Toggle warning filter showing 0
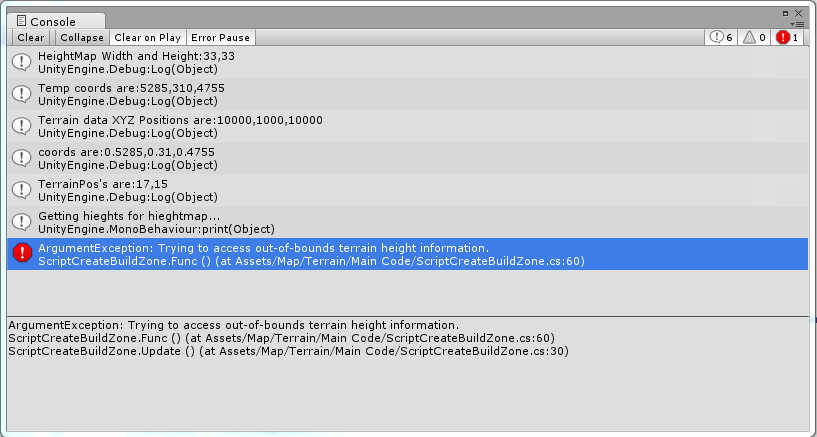817x437 pixels. (x=754, y=37)
